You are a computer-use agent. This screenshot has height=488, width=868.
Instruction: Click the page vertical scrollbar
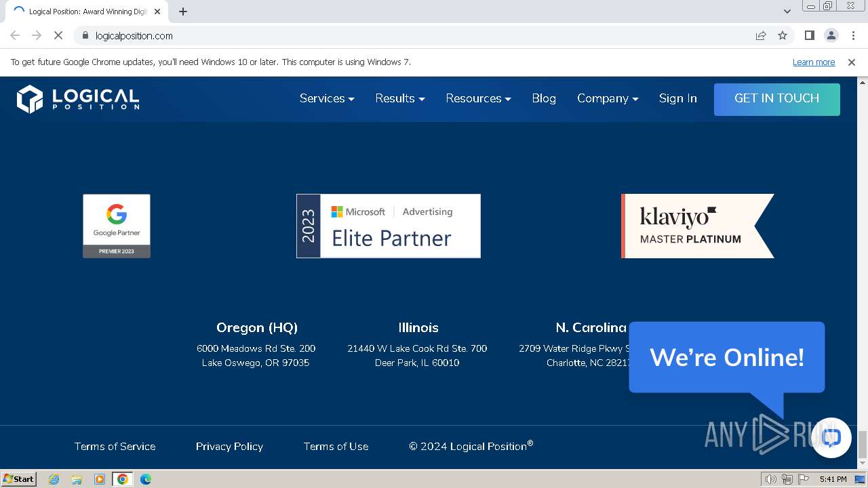click(x=863, y=445)
